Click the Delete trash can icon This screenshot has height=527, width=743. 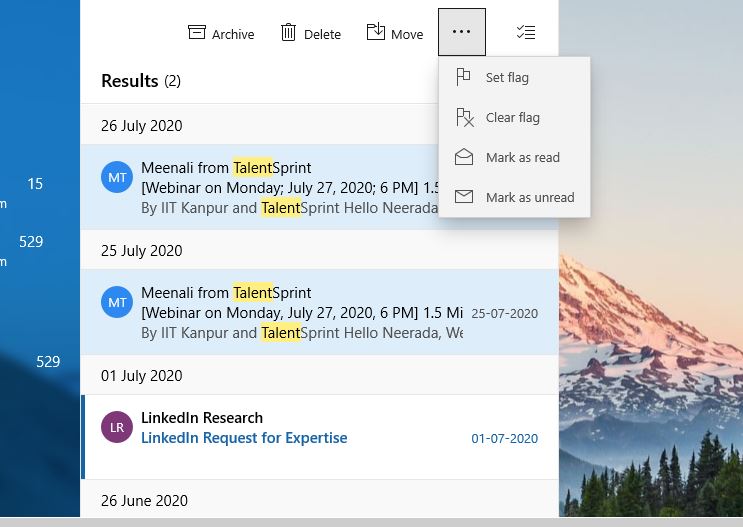(288, 32)
